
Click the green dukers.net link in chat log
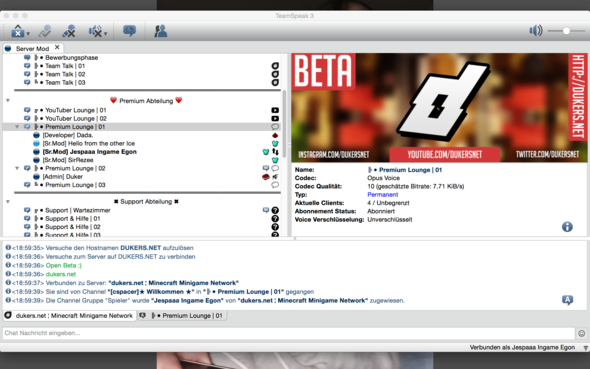point(61,274)
